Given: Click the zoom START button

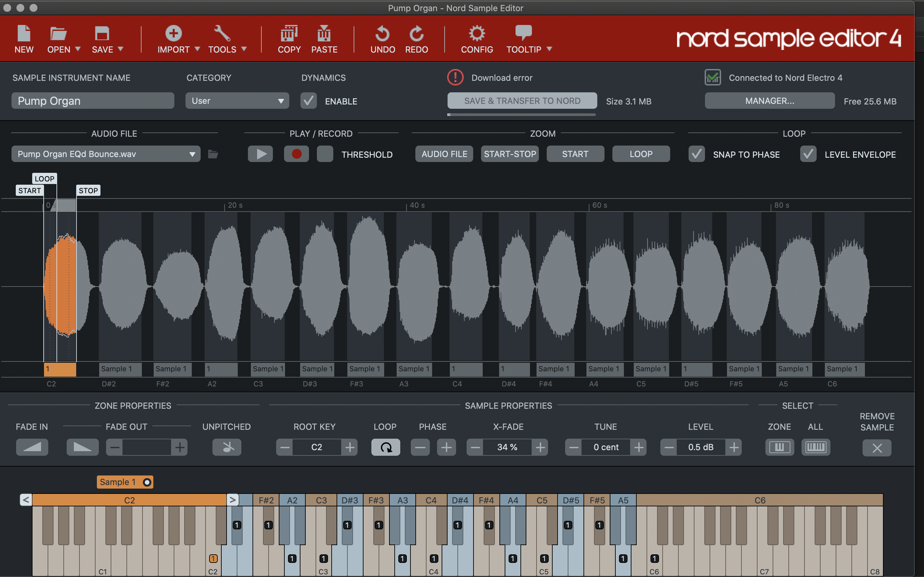Looking at the screenshot, I should pos(576,154).
